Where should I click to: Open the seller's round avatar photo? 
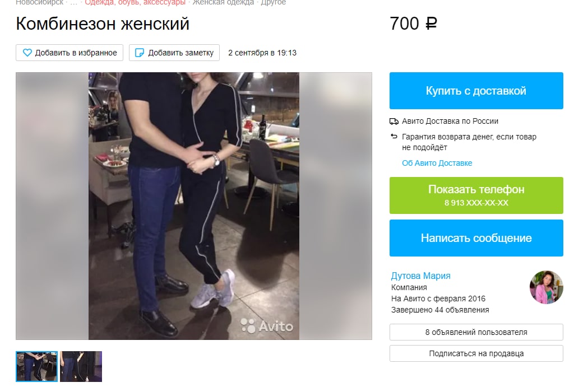tap(546, 287)
